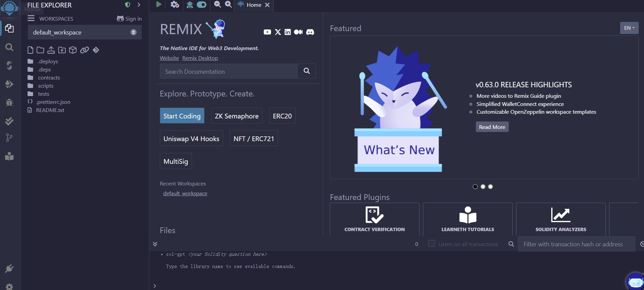Choose the NFT / ERC721 template

(x=254, y=138)
